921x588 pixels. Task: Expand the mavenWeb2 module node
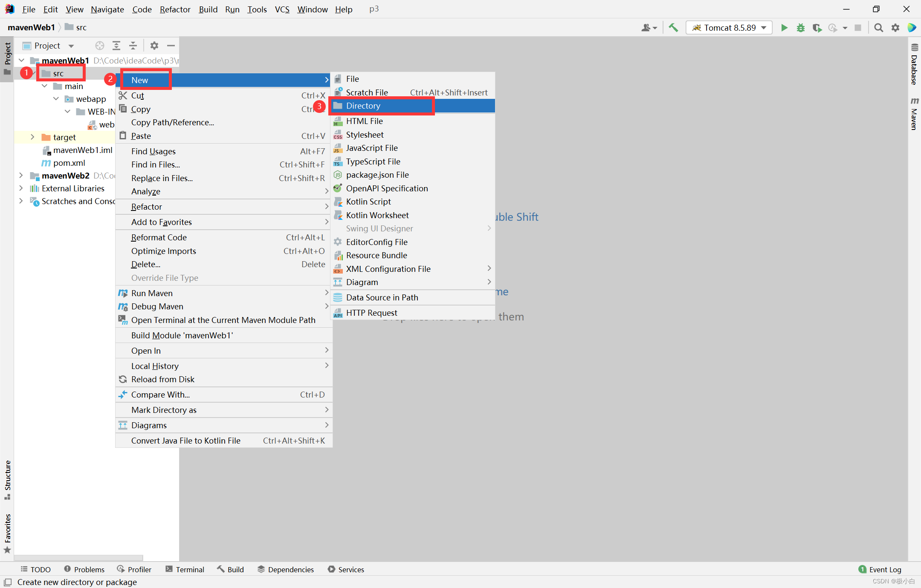click(x=21, y=176)
